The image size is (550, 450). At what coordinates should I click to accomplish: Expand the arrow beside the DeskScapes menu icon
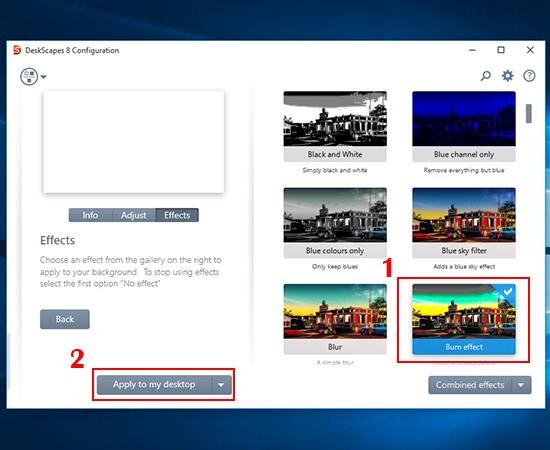click(43, 77)
